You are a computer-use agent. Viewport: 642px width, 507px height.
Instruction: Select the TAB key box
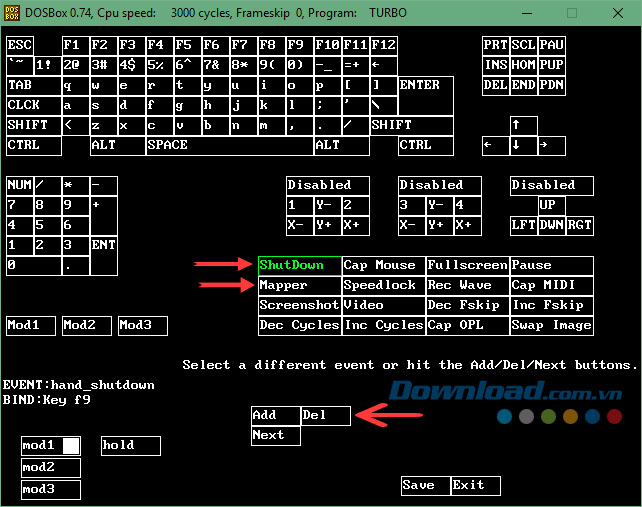pyautogui.click(x=34, y=85)
